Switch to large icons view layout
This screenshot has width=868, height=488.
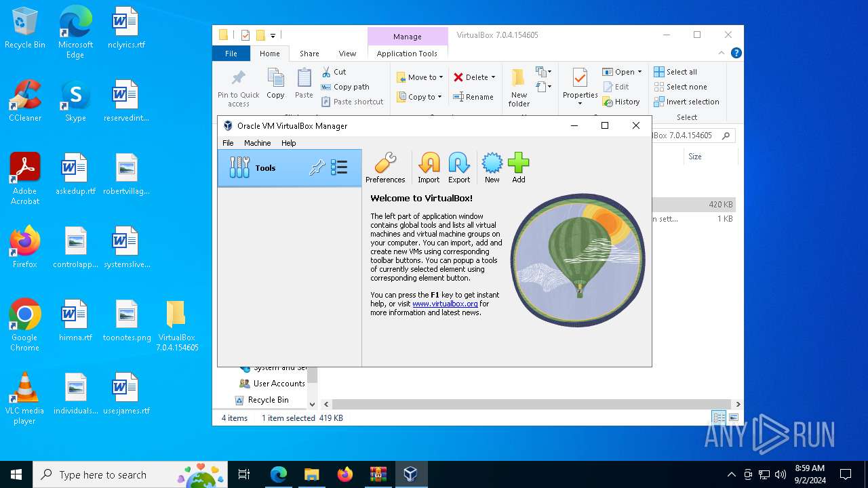click(733, 418)
